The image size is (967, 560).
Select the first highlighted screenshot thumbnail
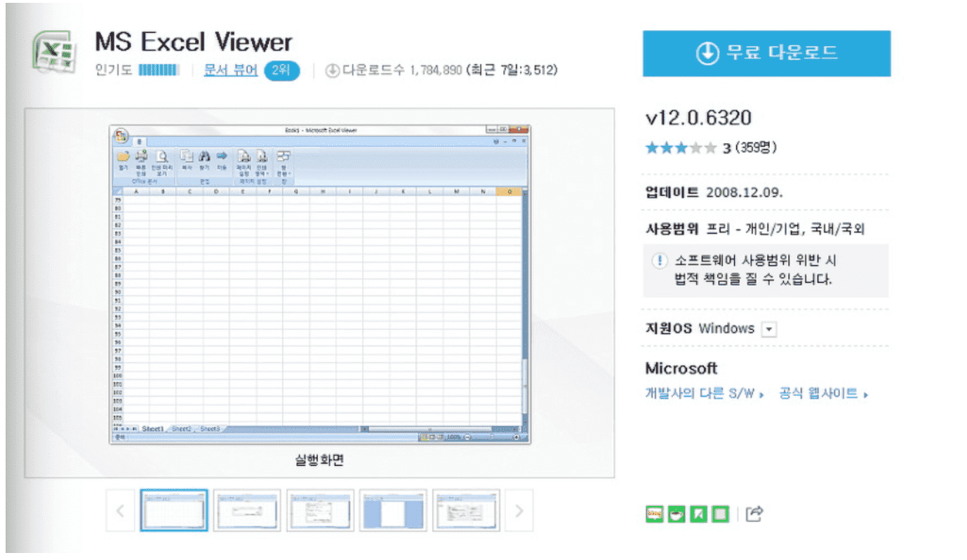click(x=174, y=510)
